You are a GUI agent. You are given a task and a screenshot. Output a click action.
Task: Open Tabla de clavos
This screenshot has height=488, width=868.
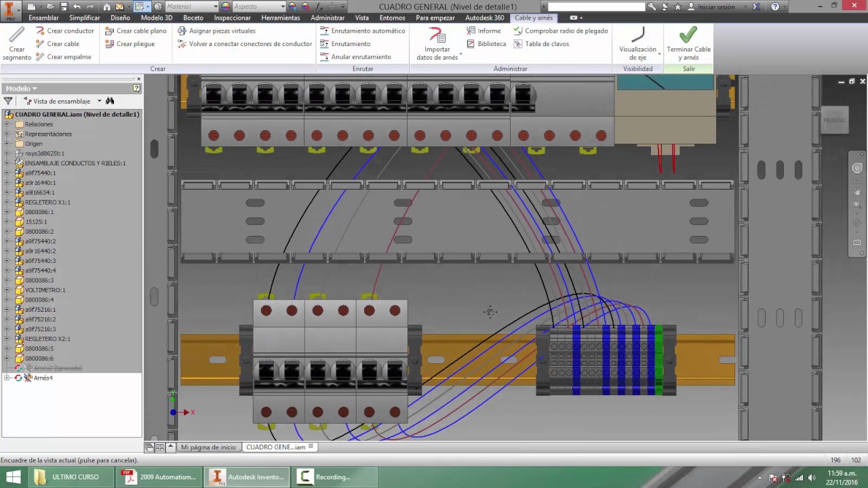[541, 44]
